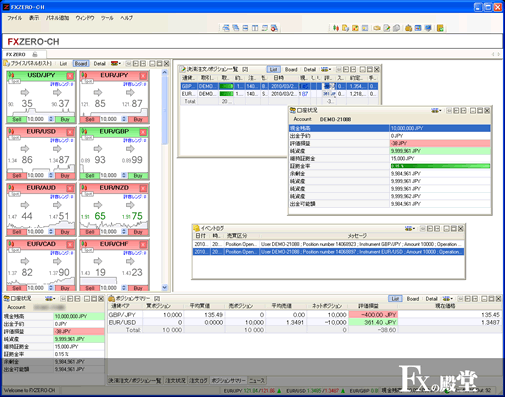This screenshot has width=505, height=397.
Task: Select List view in position summary panel
Action: (x=395, y=299)
